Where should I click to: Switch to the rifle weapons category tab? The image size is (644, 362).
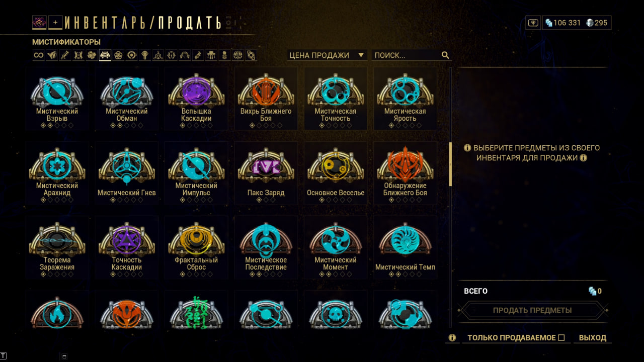(65, 55)
